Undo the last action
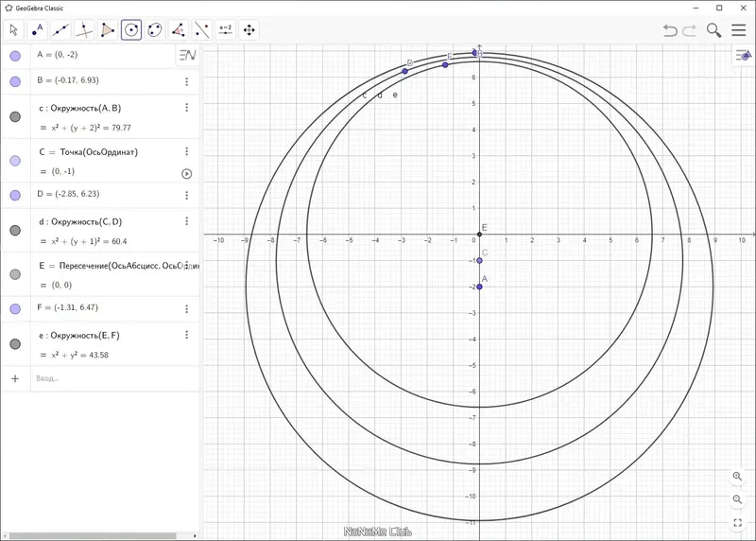The width and height of the screenshot is (756, 541). point(670,30)
